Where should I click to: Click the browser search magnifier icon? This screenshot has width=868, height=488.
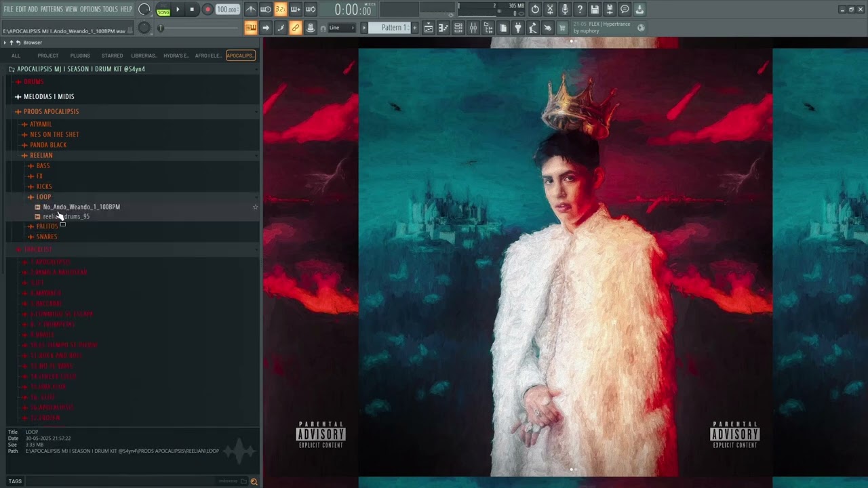(254, 481)
